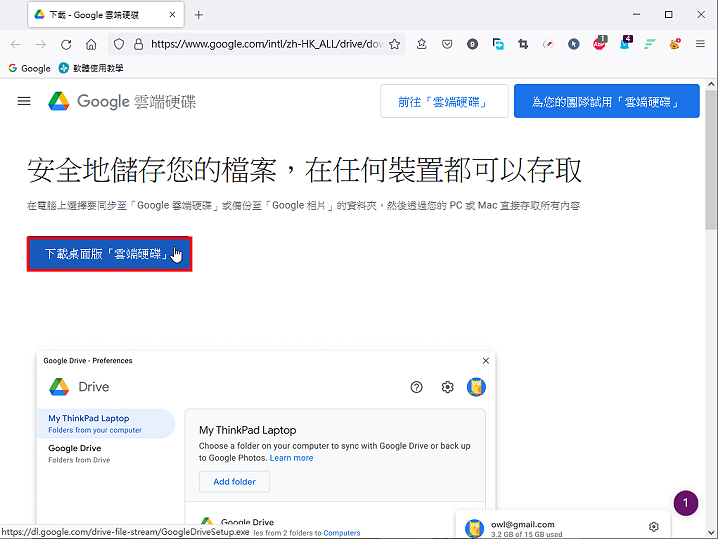Image resolution: width=718 pixels, height=539 pixels.
Task: Open the red Adblock extension icon
Action: tap(599, 43)
